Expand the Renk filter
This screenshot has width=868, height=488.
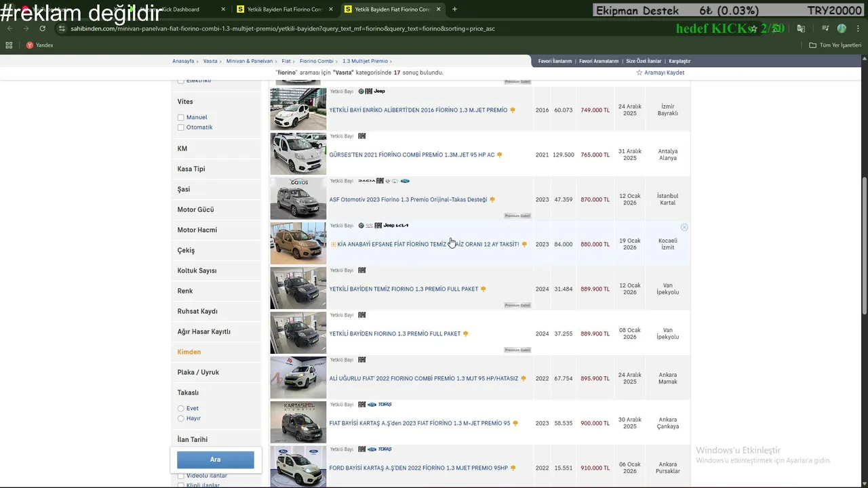216,291
